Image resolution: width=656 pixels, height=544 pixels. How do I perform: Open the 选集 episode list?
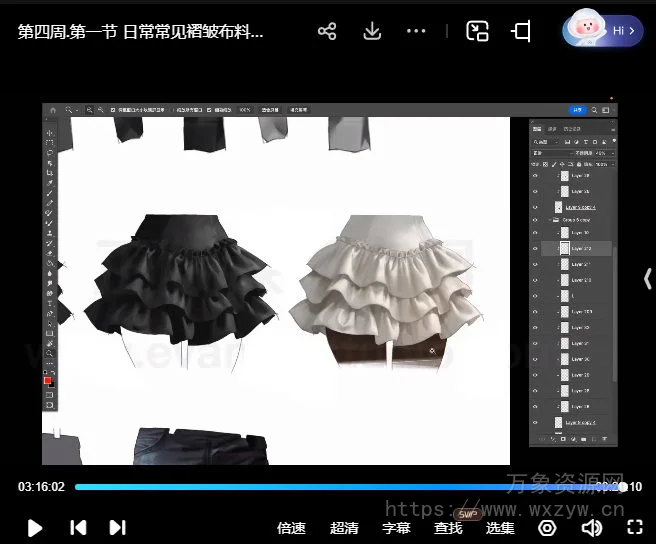(x=500, y=528)
